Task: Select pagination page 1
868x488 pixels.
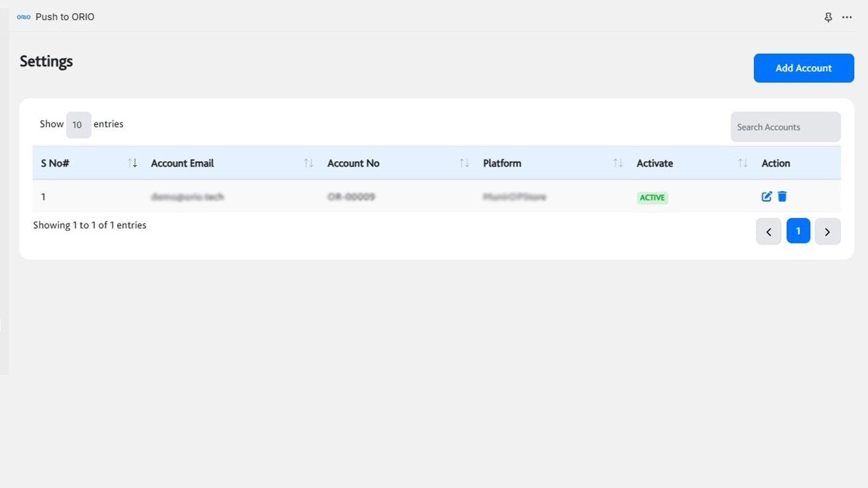Action: [x=798, y=231]
